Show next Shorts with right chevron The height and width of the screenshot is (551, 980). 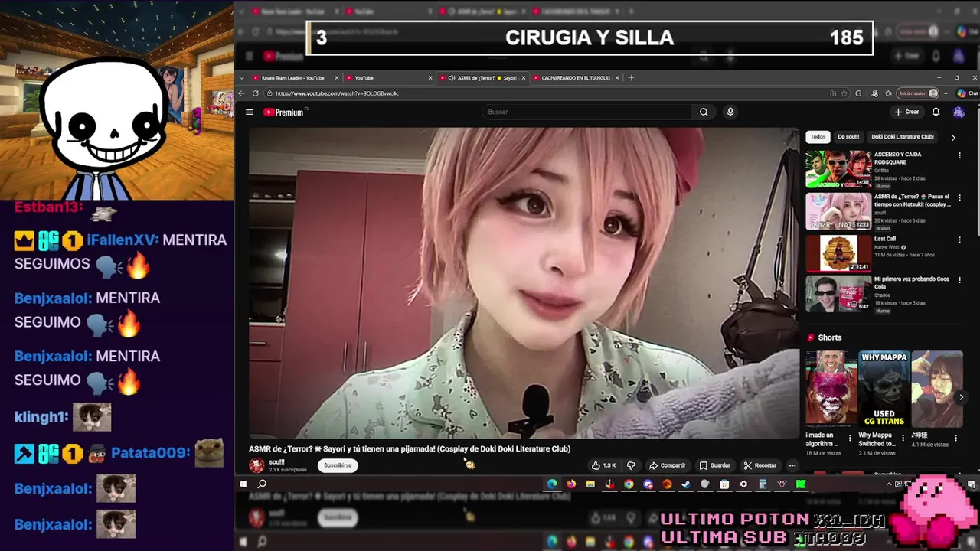click(961, 397)
